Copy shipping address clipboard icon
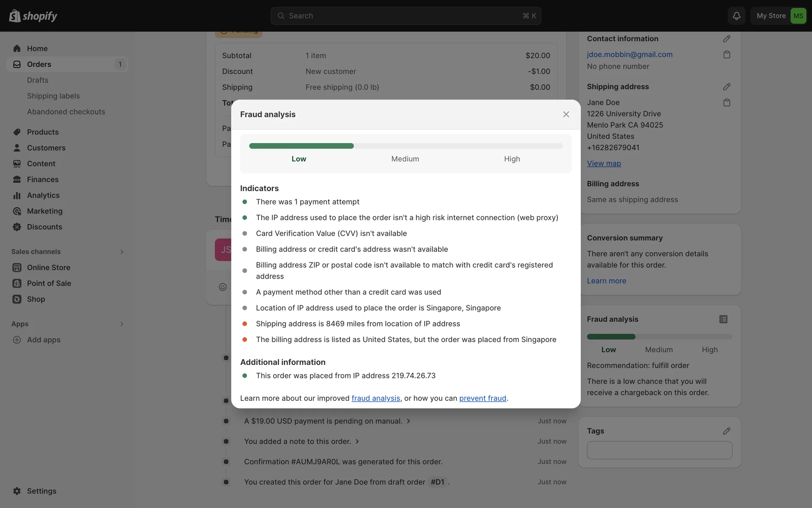The image size is (812, 508). [727, 102]
